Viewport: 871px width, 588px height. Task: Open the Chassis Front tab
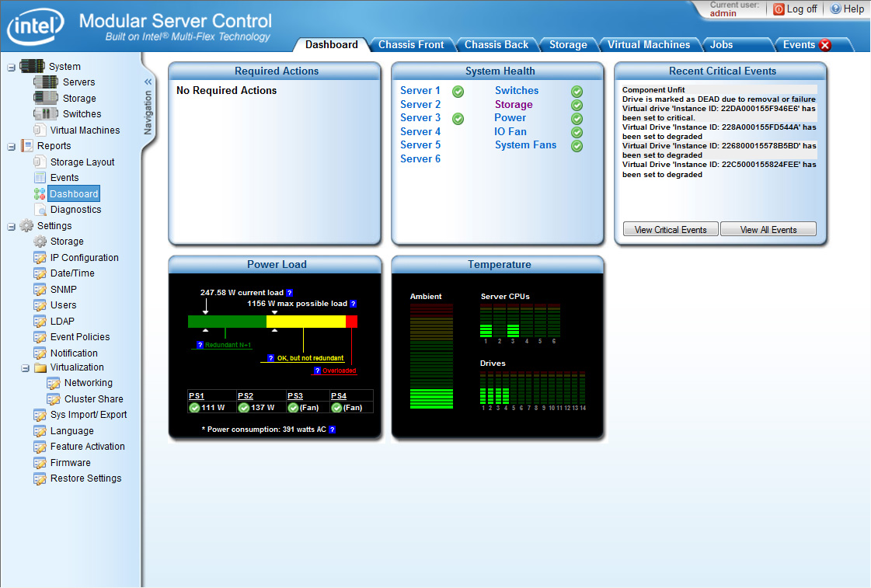(411, 45)
